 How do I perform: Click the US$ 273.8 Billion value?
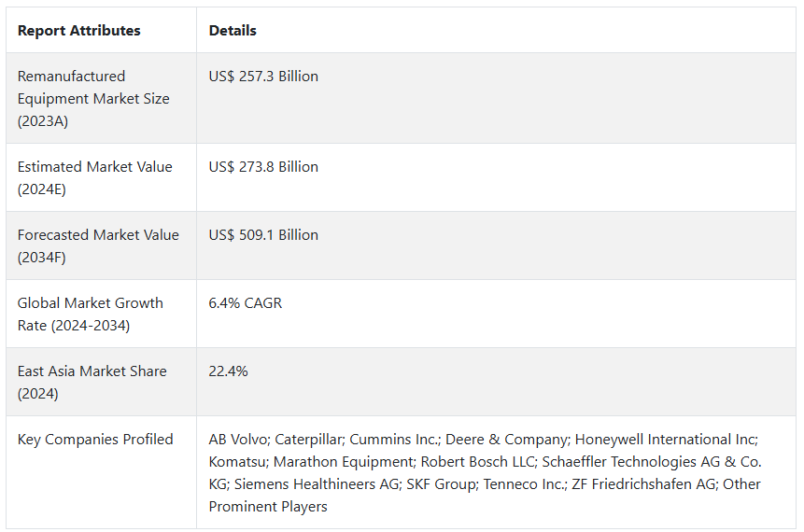pyautogui.click(x=263, y=167)
